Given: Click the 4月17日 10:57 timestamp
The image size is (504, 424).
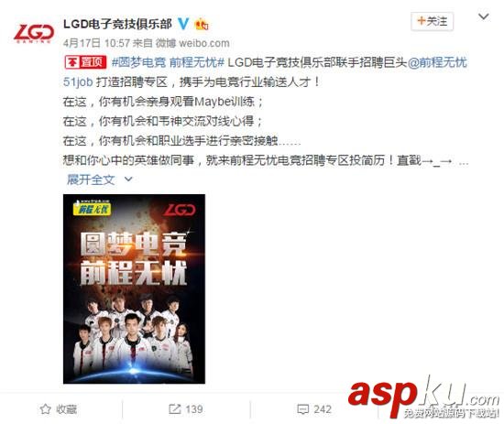Looking at the screenshot, I should (96, 43).
